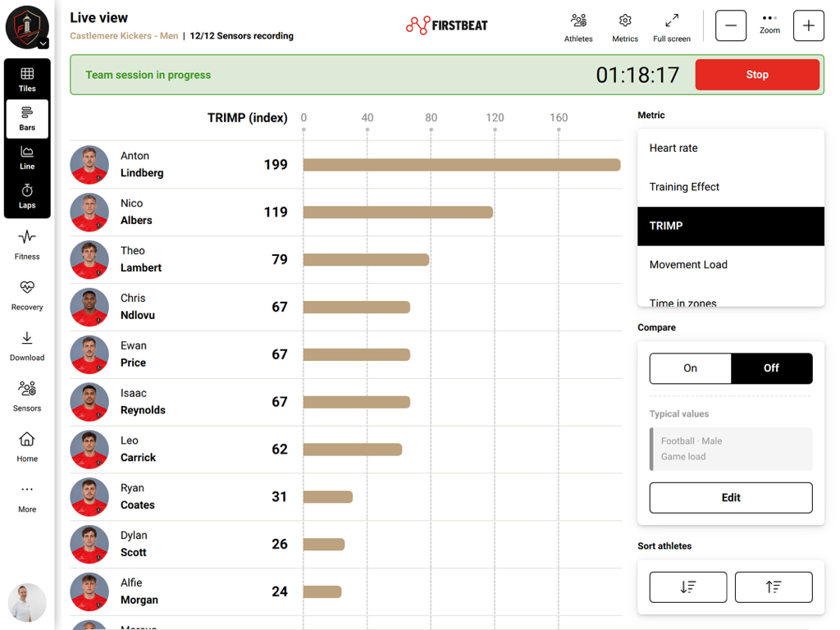Click the TRIMP (index) axis header
The height and width of the screenshot is (630, 840).
pyautogui.click(x=248, y=118)
